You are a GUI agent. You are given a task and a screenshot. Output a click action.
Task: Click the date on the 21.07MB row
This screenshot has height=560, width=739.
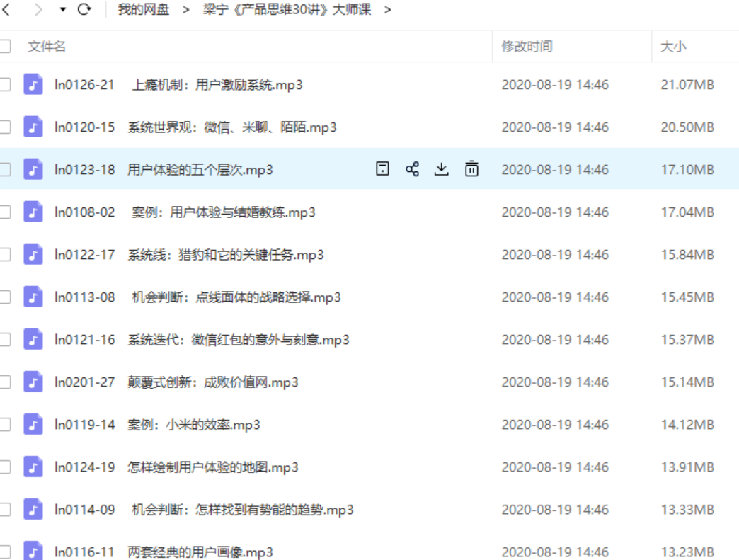click(x=555, y=85)
